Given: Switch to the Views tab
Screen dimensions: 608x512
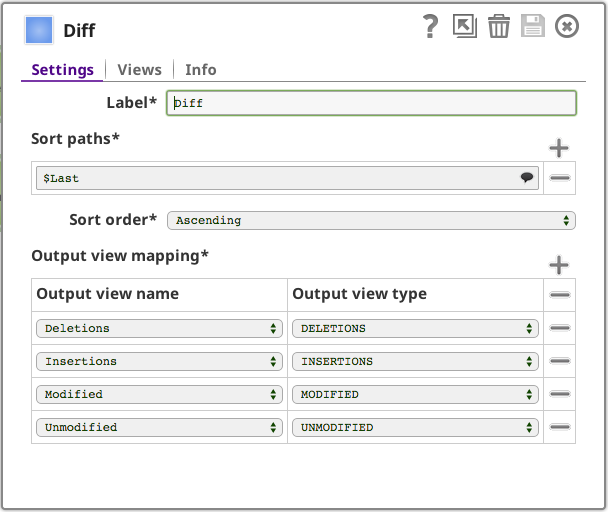Looking at the screenshot, I should [x=139, y=70].
